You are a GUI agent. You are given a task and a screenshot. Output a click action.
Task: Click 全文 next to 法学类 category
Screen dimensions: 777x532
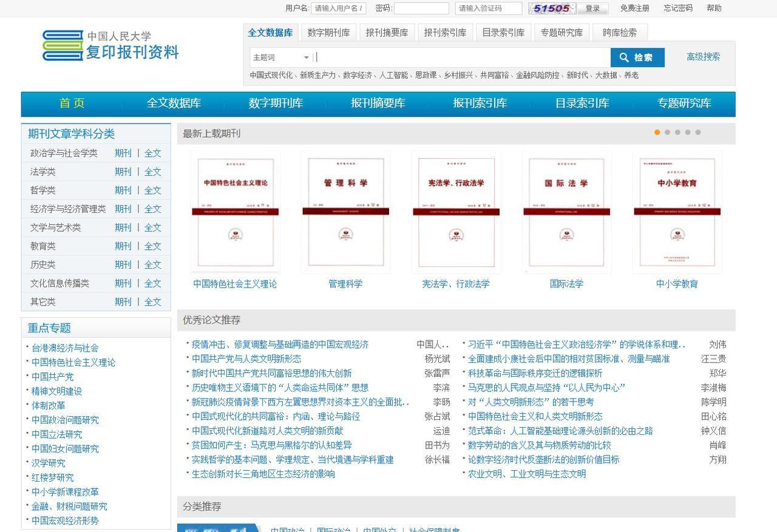click(153, 172)
